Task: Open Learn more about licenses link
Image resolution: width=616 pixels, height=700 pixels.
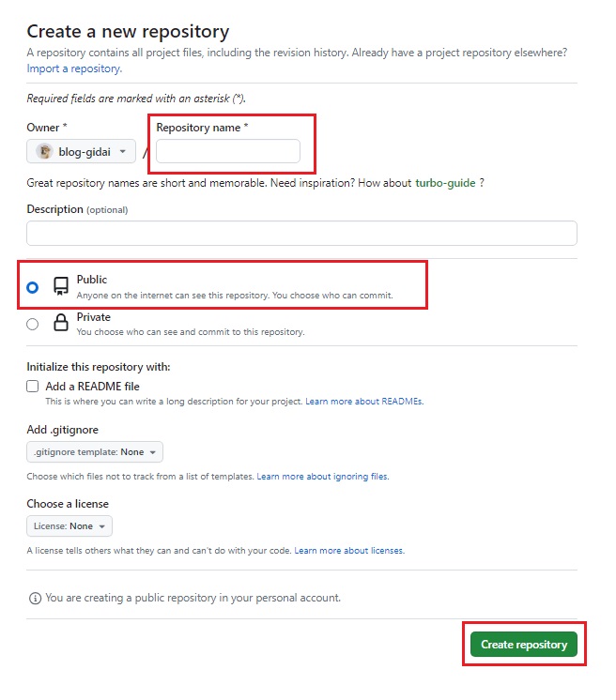Action: click(x=349, y=551)
